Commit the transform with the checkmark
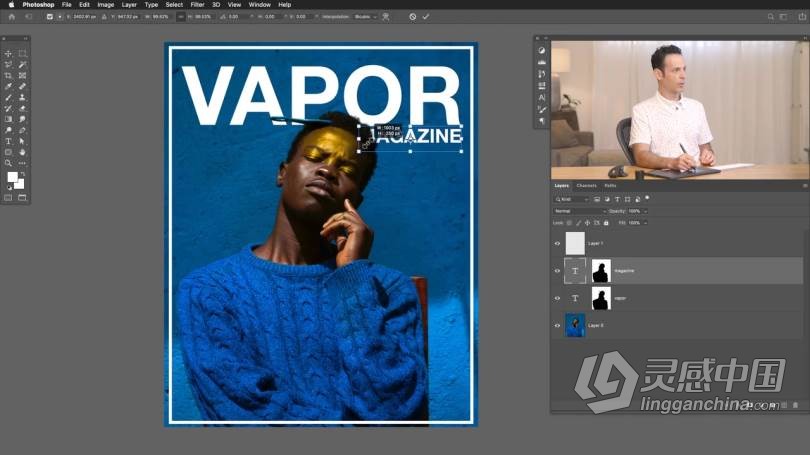The width and height of the screenshot is (810, 455). (426, 16)
